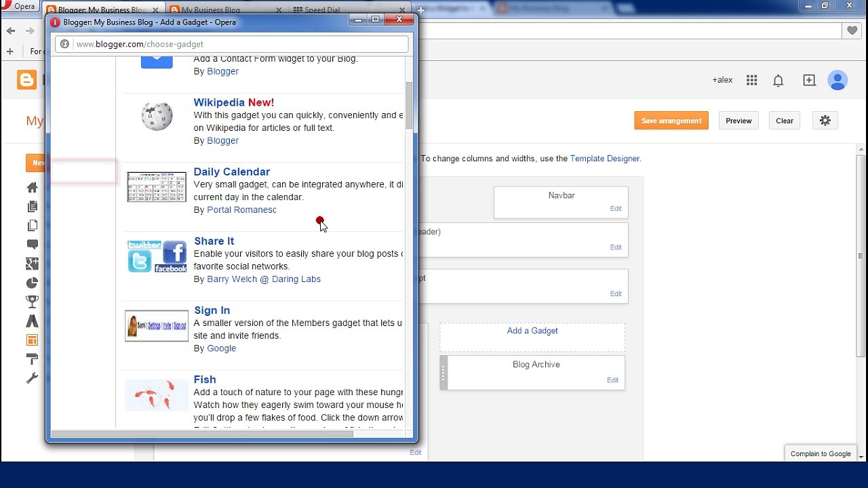The height and width of the screenshot is (488, 868).
Task: Click the Share It social icons thumbnail
Action: [x=157, y=256]
